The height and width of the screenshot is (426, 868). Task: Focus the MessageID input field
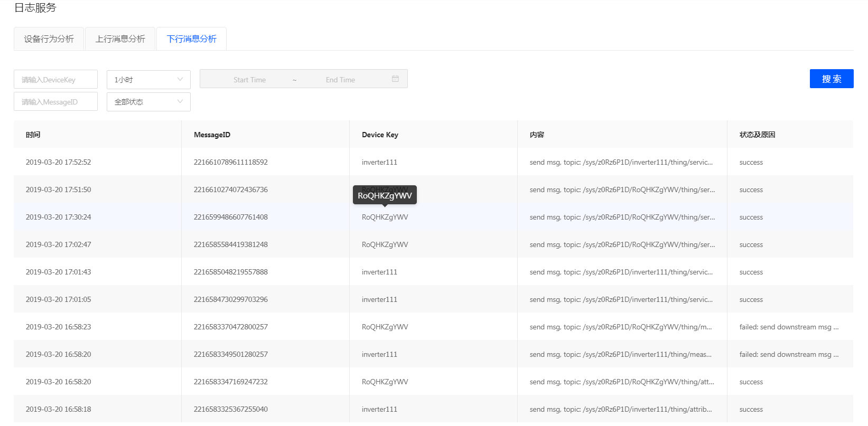pos(55,101)
